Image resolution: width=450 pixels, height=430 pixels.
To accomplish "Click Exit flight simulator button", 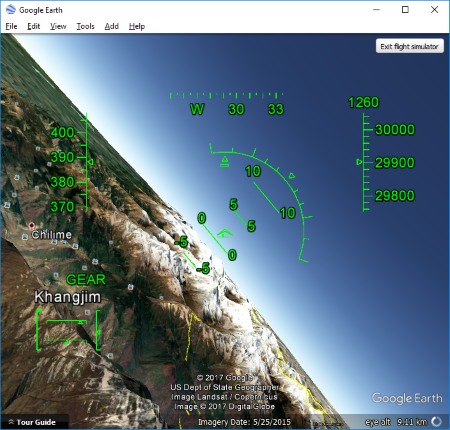I will pos(410,46).
